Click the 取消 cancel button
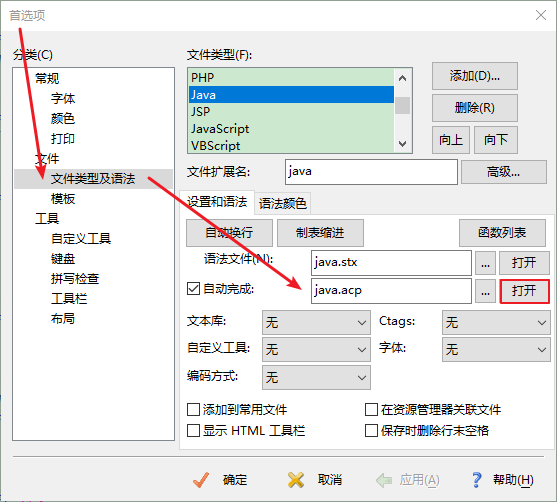Screen dimensions: 558x502 click(315, 480)
